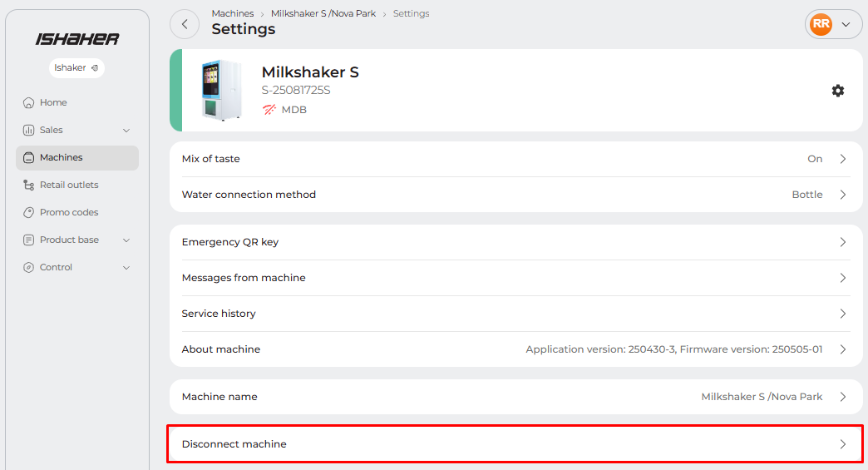Open the RR user account dropdown

click(833, 24)
